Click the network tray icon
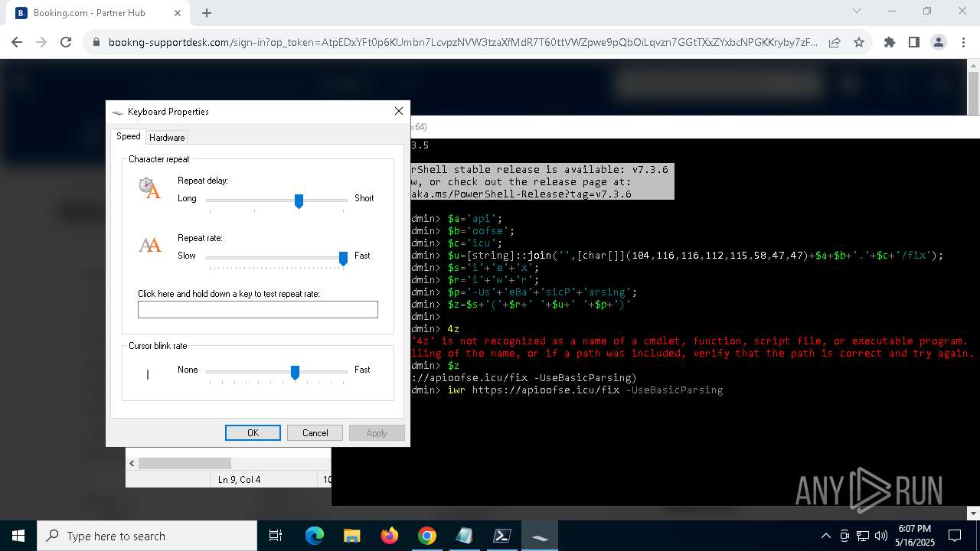 (863, 536)
